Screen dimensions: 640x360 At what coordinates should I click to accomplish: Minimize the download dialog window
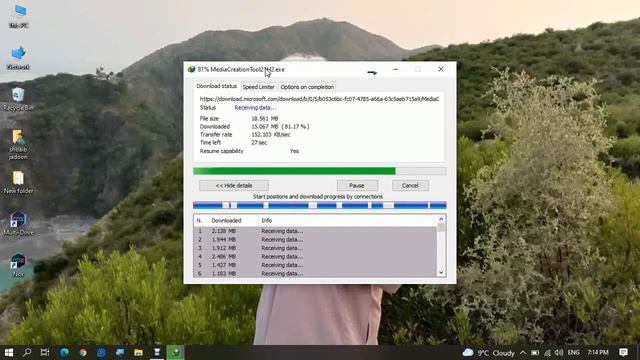coord(395,69)
